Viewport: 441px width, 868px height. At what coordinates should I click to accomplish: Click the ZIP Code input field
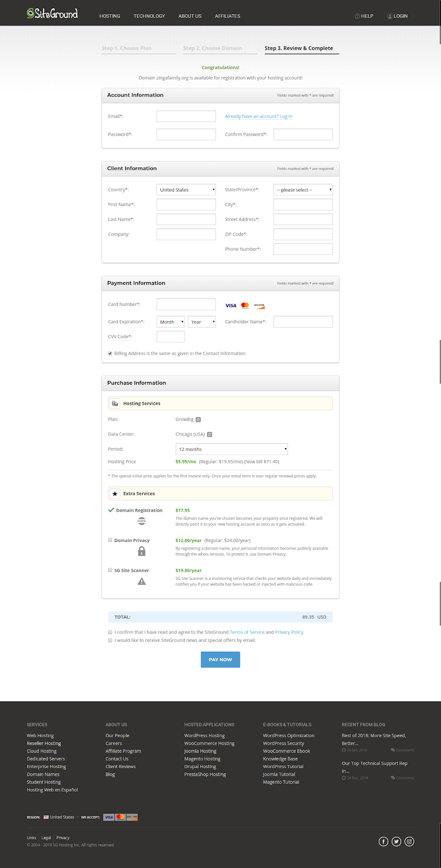coord(303,234)
